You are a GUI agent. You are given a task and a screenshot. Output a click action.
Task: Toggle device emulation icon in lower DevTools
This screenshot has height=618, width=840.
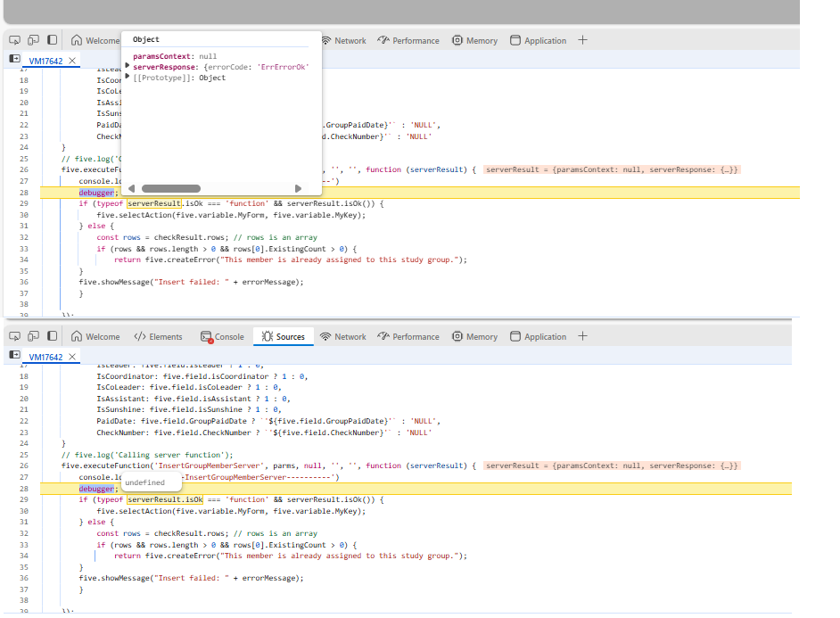[33, 336]
